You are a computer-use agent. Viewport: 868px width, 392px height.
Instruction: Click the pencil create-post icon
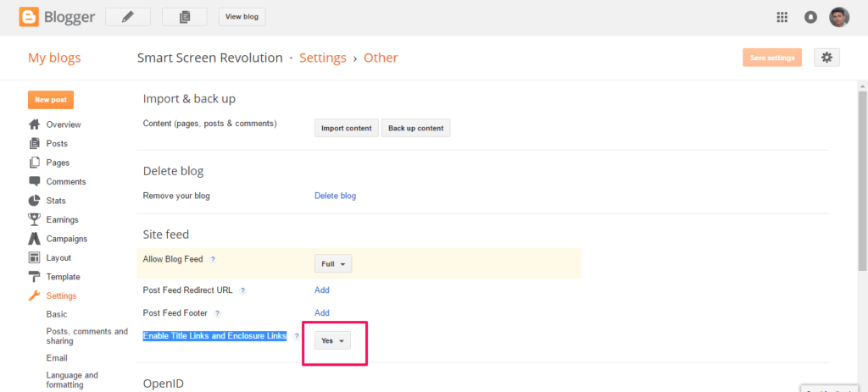tap(128, 17)
